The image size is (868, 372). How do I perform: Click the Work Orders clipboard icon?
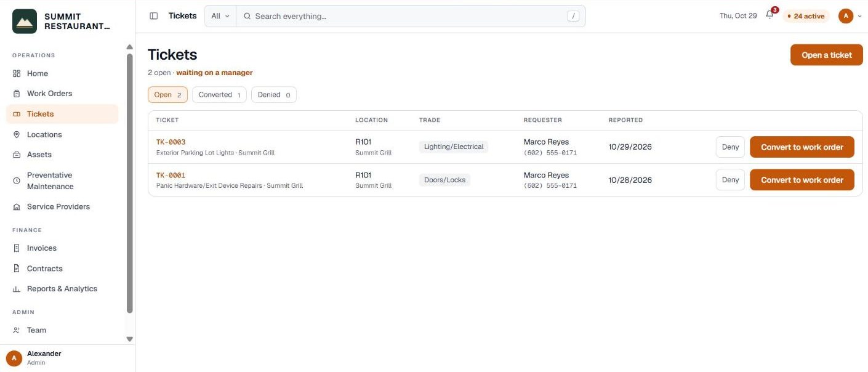17,94
